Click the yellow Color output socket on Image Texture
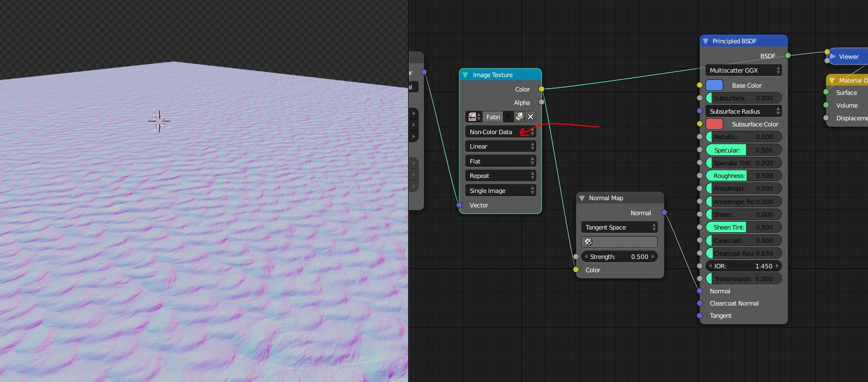Image resolution: width=868 pixels, height=382 pixels. coord(541,89)
